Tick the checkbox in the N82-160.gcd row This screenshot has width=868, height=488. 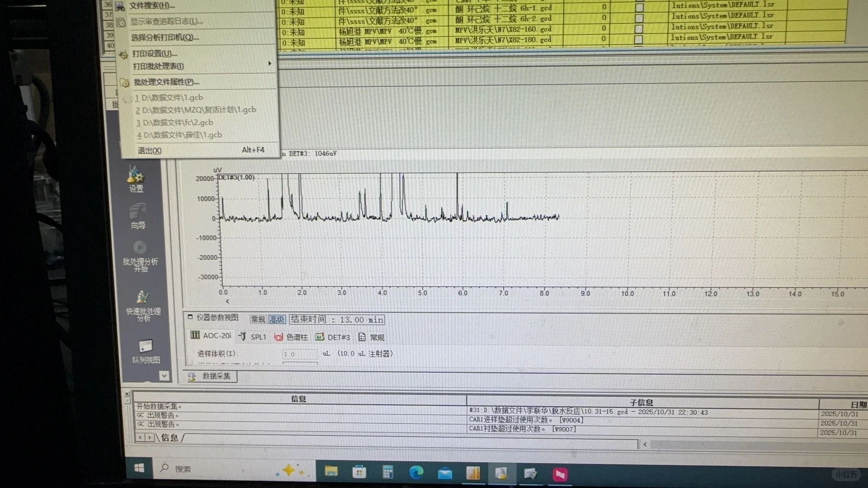[639, 29]
